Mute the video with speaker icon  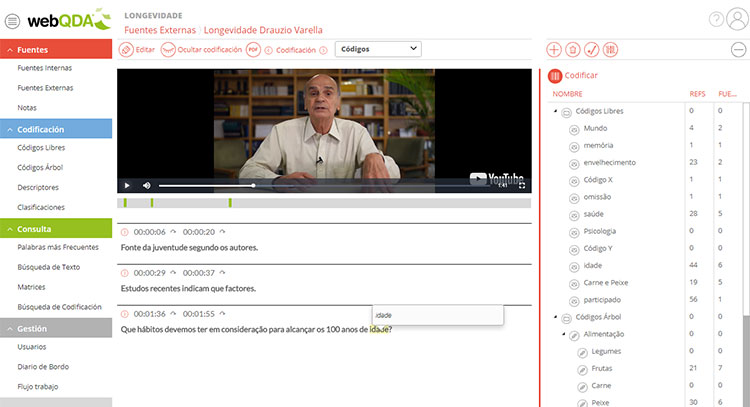(147, 186)
